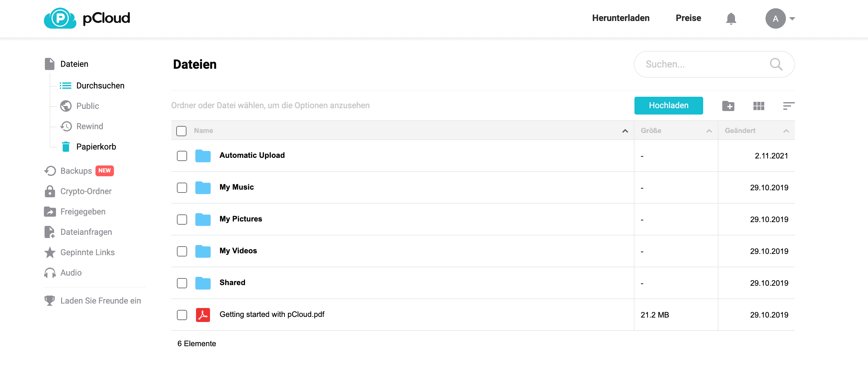Select Durchsuchen in the sidebar
The width and height of the screenshot is (868, 385).
click(x=100, y=86)
